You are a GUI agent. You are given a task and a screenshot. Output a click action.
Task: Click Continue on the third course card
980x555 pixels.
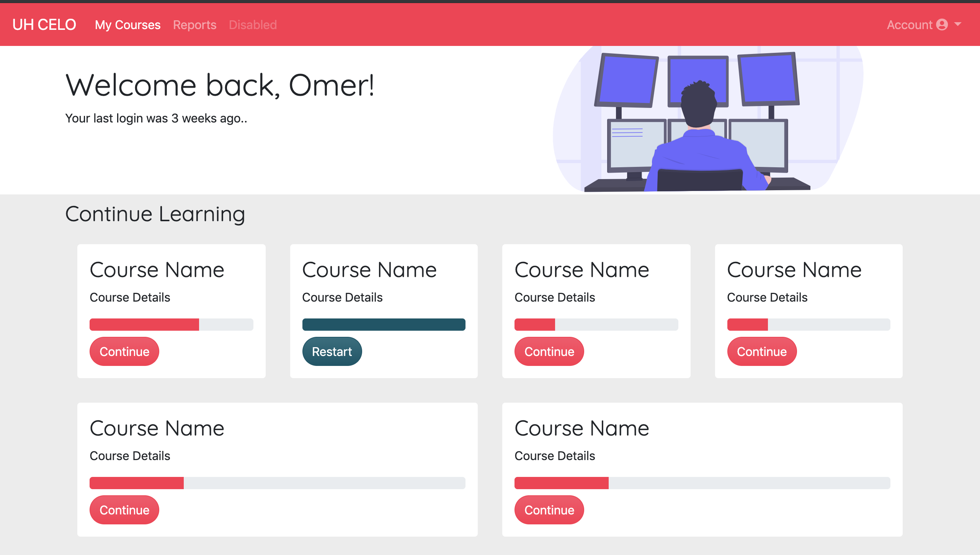tap(549, 352)
